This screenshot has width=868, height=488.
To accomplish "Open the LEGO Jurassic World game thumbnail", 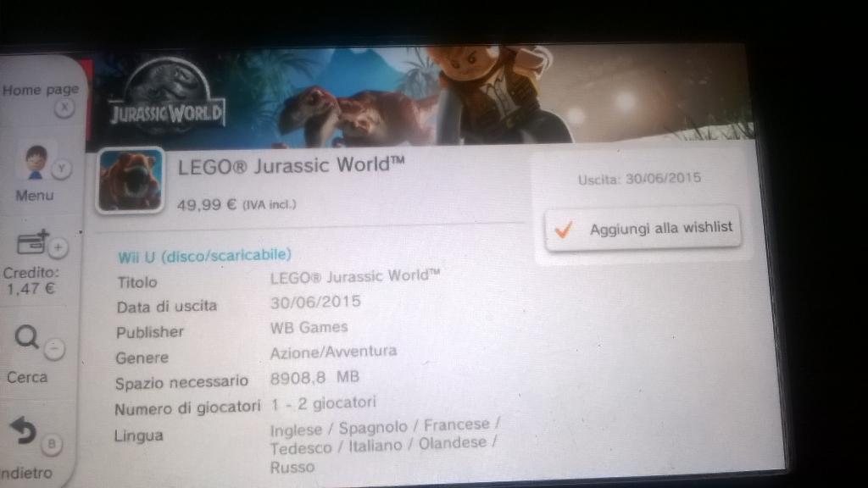I will (130, 180).
